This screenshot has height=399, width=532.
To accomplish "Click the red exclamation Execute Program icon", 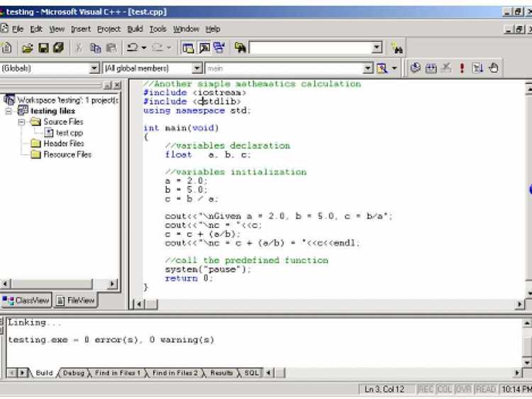I will [x=462, y=68].
